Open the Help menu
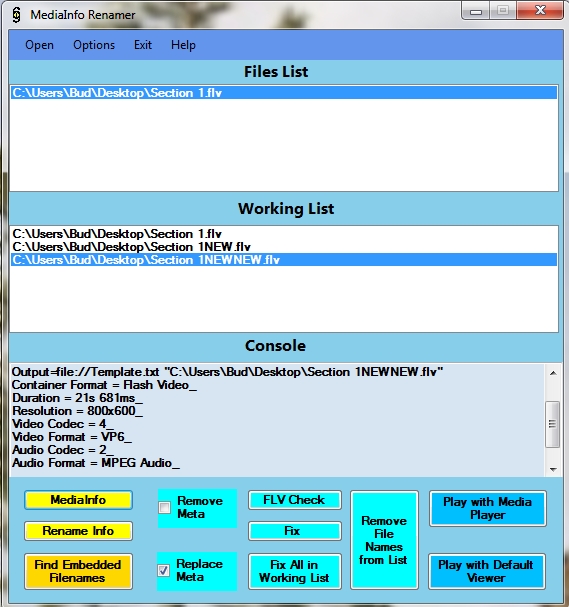 coord(183,45)
